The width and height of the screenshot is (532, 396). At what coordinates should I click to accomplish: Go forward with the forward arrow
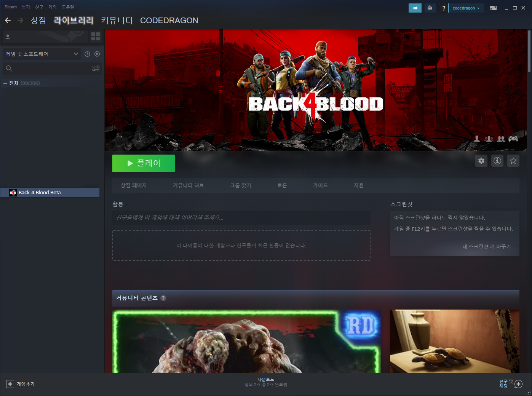click(21, 20)
